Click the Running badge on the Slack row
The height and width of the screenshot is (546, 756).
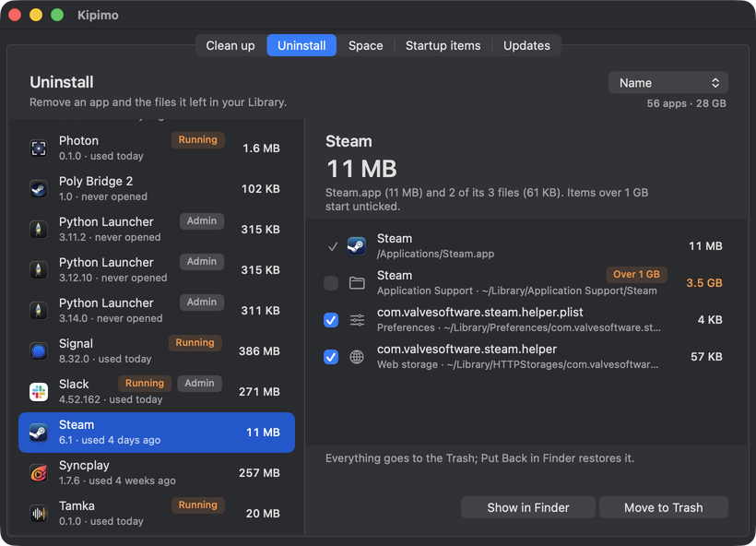145,384
